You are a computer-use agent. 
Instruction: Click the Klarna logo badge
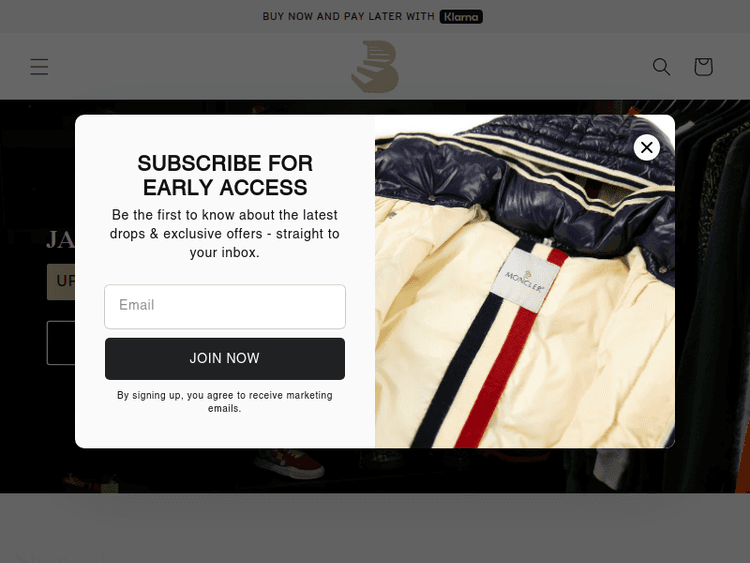[461, 17]
